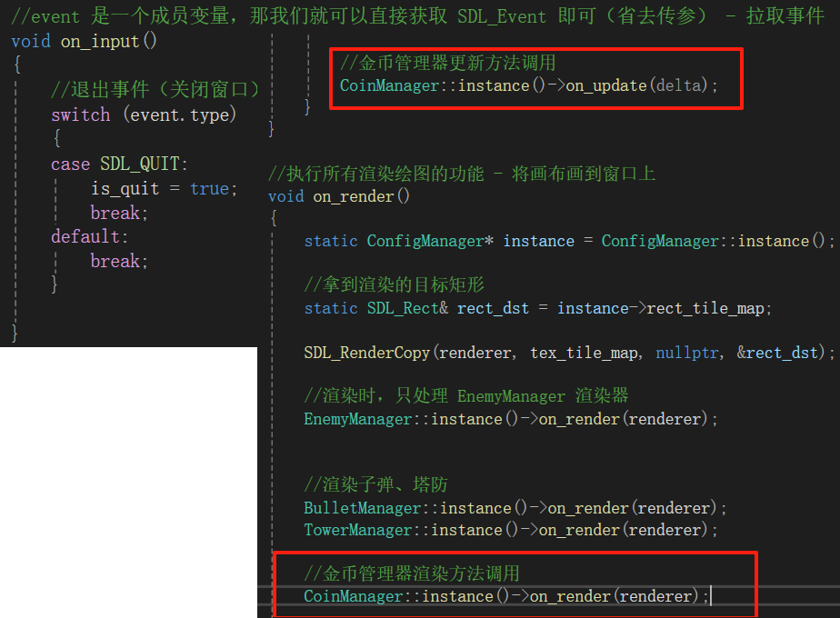Click the comment about exit event 退出事件
840x618 pixels.
155,89
